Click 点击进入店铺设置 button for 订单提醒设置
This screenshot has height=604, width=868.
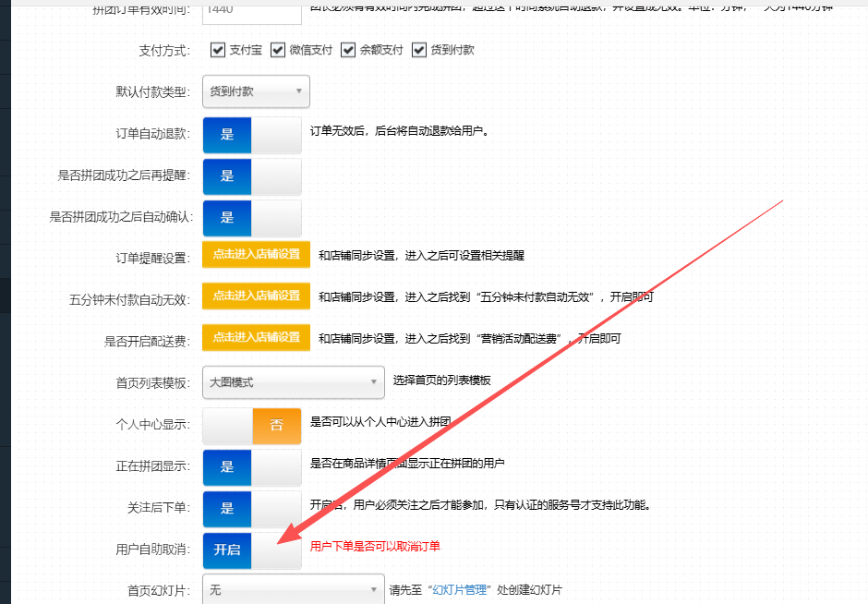click(x=256, y=255)
